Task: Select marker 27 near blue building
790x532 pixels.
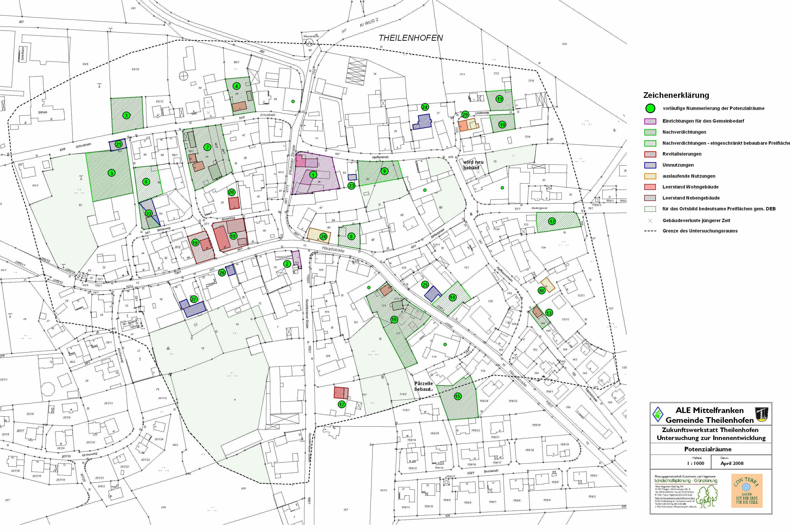Action: coord(194,299)
